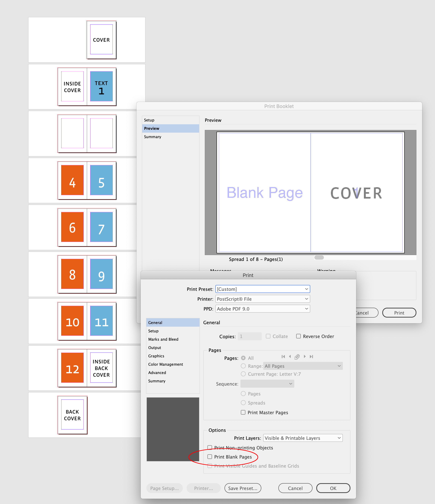This screenshot has width=435, height=504.
Task: Open the Print Preset dropdown
Action: tap(262, 289)
